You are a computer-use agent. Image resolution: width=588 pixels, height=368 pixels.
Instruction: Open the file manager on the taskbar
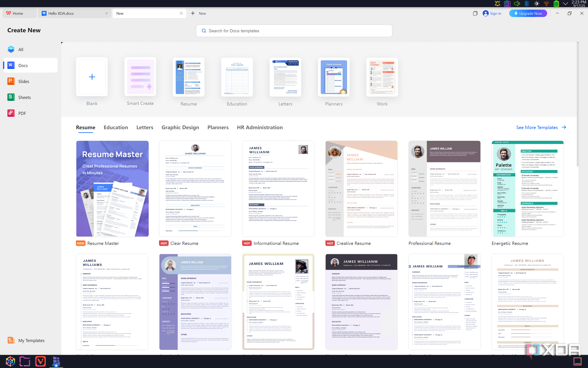click(25, 361)
